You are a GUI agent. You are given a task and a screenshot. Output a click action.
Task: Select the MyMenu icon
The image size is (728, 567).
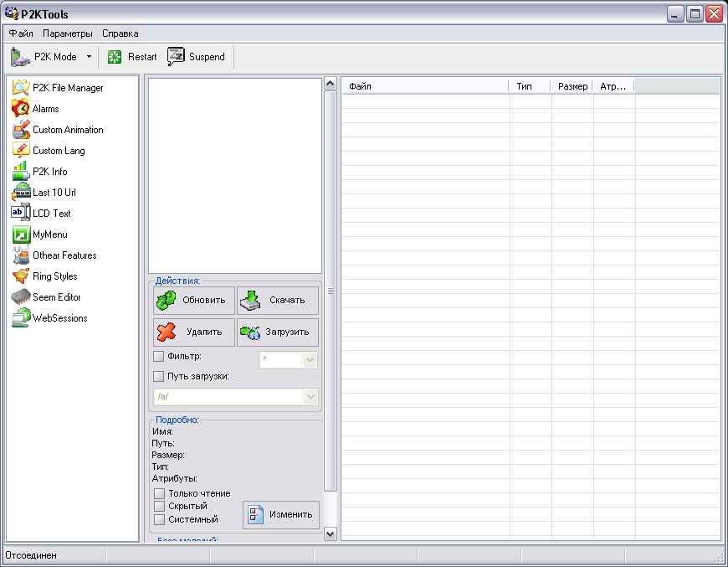point(21,235)
